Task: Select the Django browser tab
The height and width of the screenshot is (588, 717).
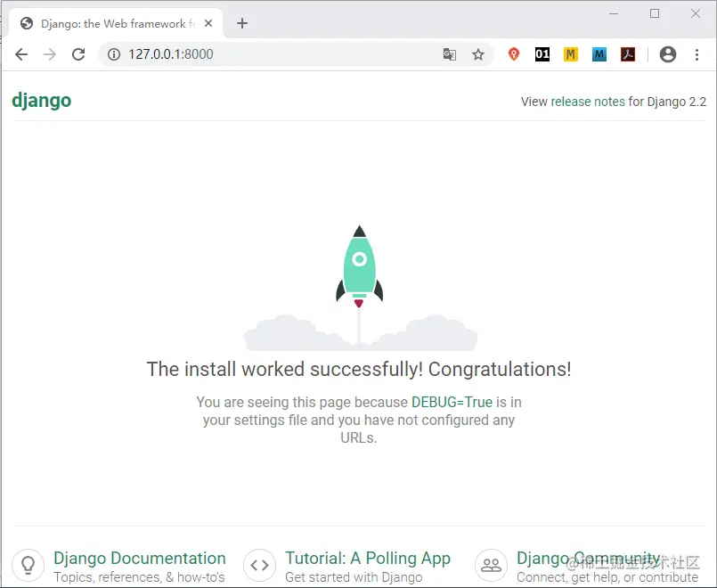Action: (x=117, y=23)
